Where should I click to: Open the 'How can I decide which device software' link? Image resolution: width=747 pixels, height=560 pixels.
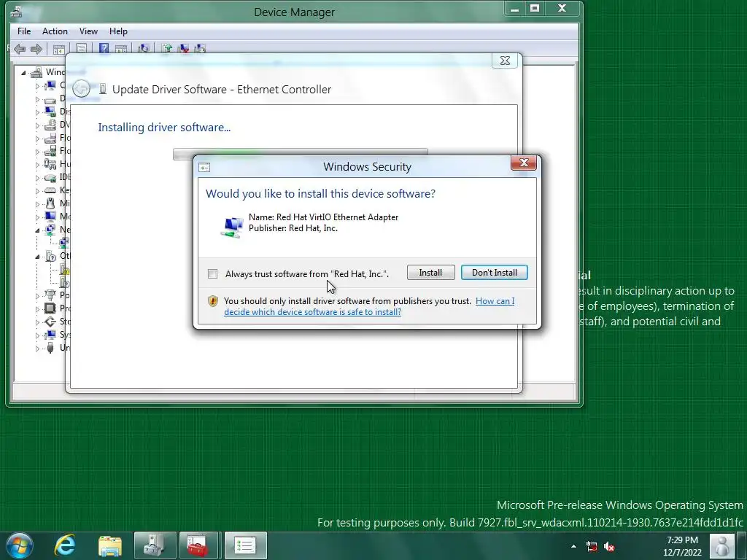click(x=369, y=307)
